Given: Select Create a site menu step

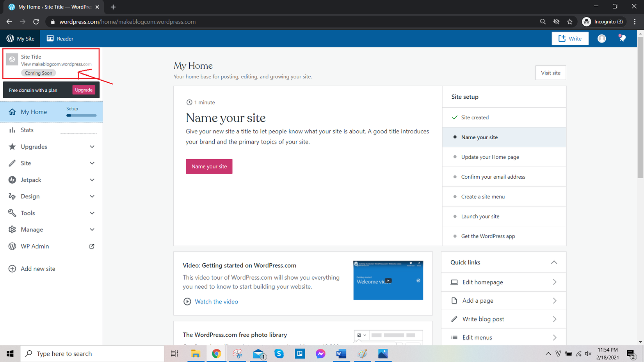Looking at the screenshot, I should pyautogui.click(x=504, y=197).
